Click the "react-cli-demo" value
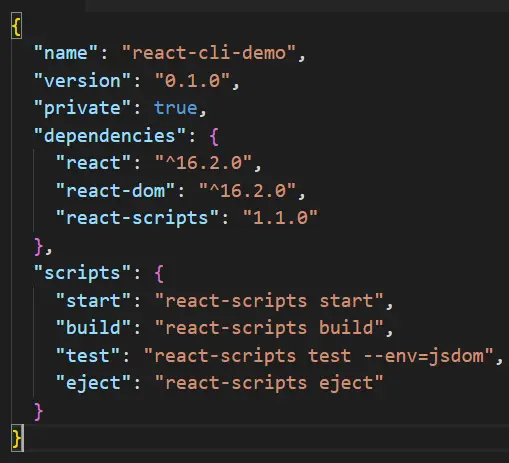This screenshot has width=509, height=463. 209,53
